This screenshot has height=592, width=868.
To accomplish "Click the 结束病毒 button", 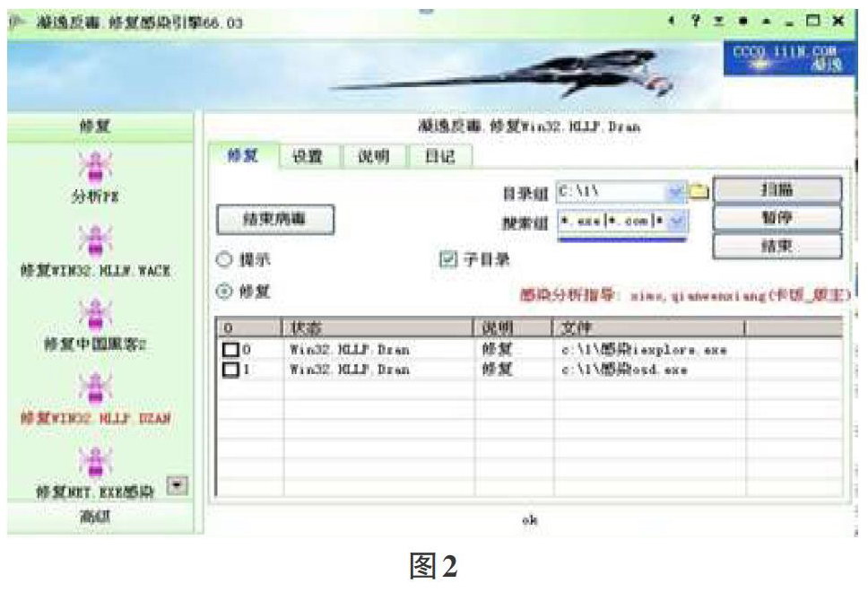I will pos(275,219).
